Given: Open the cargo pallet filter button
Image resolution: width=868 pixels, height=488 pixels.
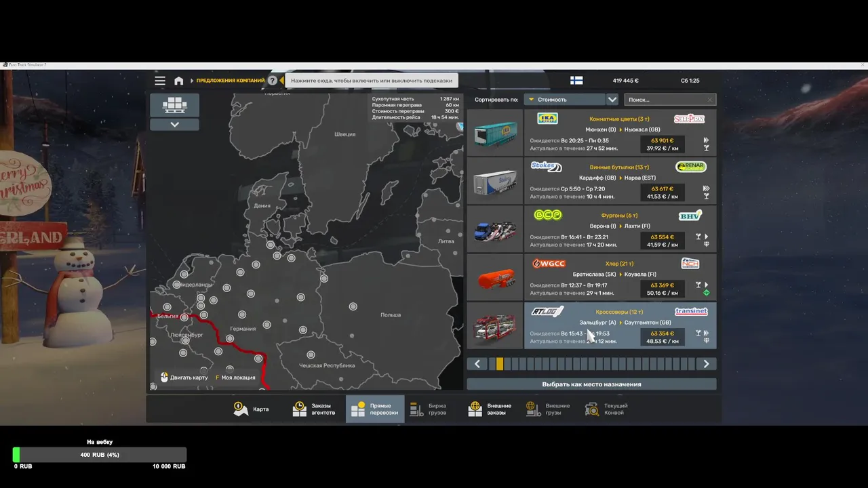Looking at the screenshot, I should [x=175, y=105].
